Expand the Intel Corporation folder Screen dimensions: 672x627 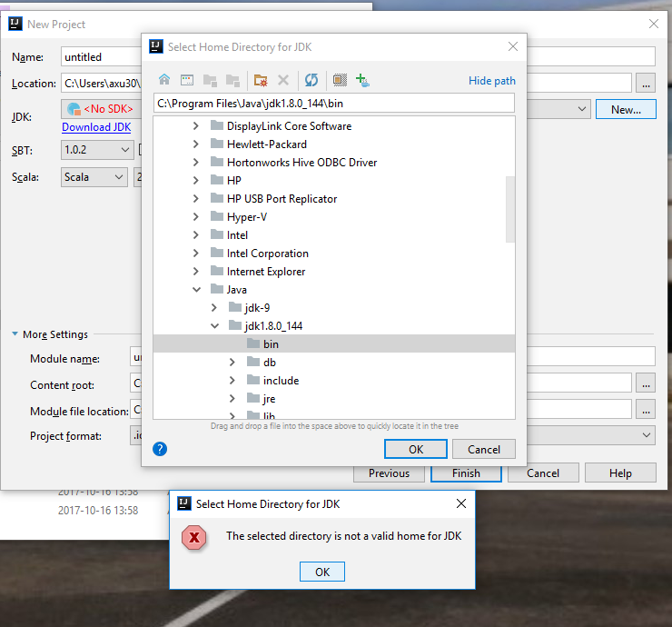[x=196, y=254]
